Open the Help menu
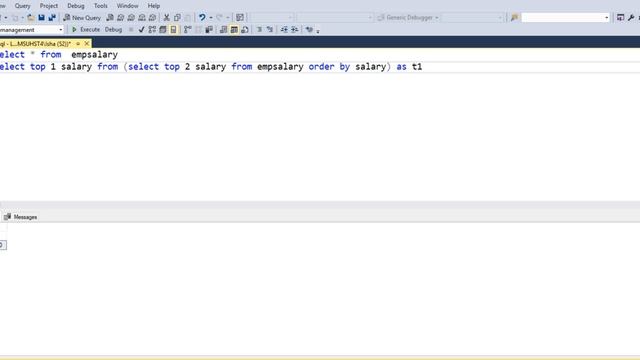 pyautogui.click(x=153, y=6)
